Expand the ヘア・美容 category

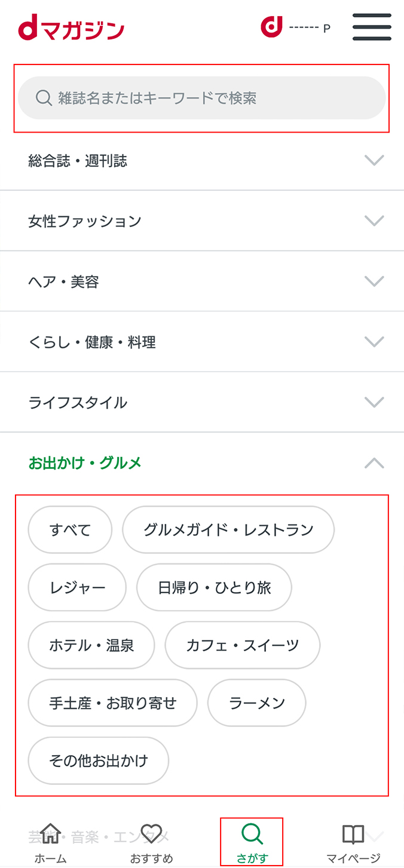[x=201, y=281]
